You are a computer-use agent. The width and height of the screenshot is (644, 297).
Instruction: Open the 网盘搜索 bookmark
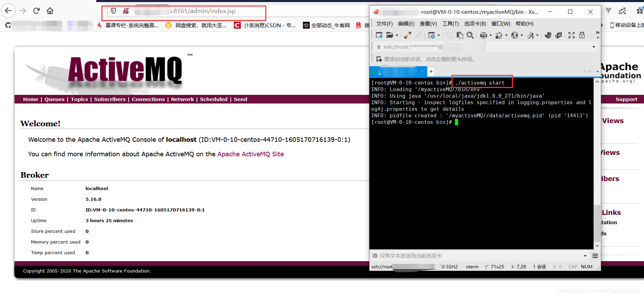pyautogui.click(x=196, y=25)
